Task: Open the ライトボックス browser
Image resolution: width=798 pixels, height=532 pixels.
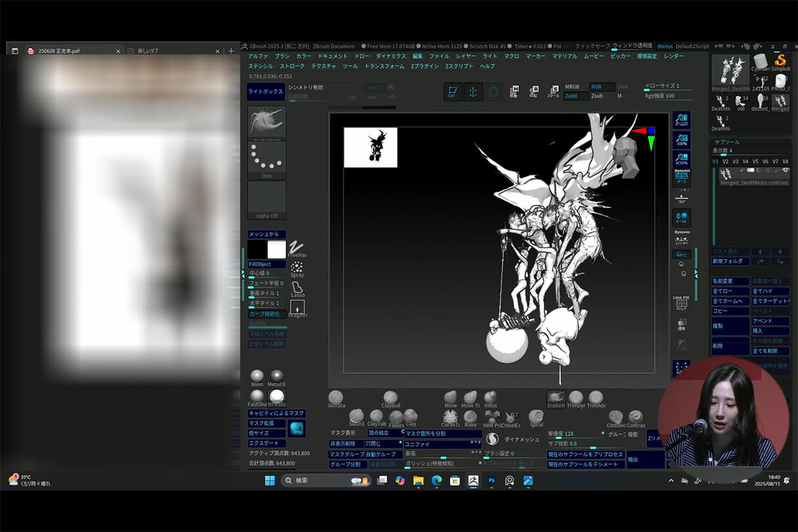Action: [265, 92]
